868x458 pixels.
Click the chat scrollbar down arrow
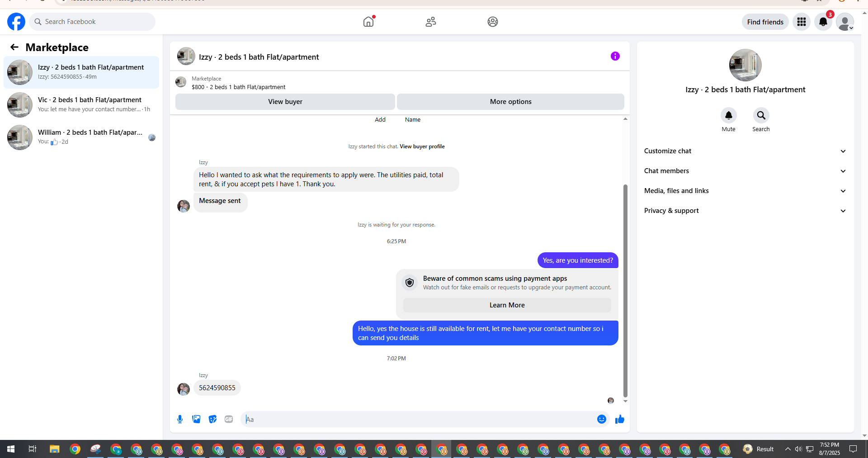click(x=625, y=401)
